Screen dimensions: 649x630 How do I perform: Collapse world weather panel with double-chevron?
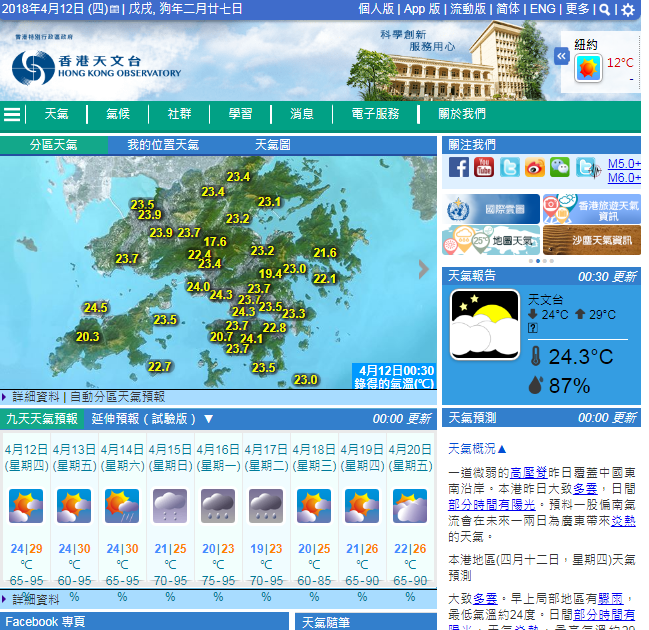(x=561, y=57)
